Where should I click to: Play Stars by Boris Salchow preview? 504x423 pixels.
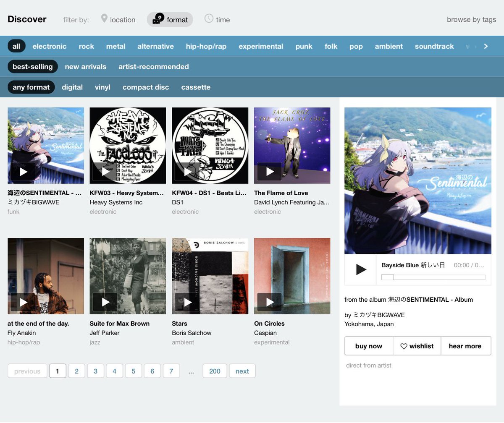tap(187, 302)
